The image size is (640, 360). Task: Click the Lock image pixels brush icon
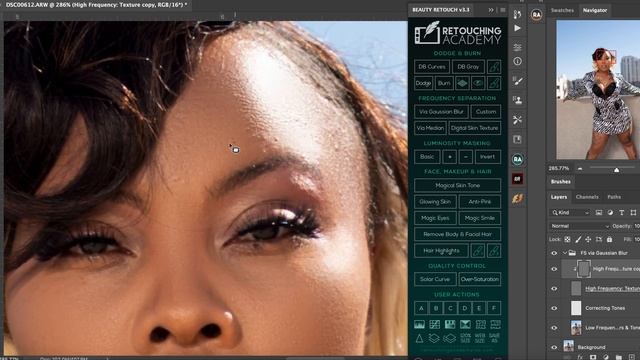point(578,240)
